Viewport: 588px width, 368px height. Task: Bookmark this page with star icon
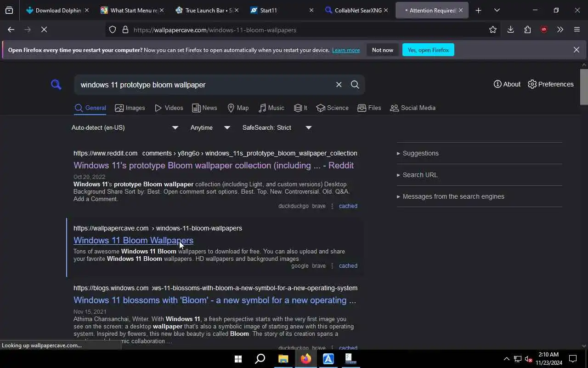click(x=493, y=29)
